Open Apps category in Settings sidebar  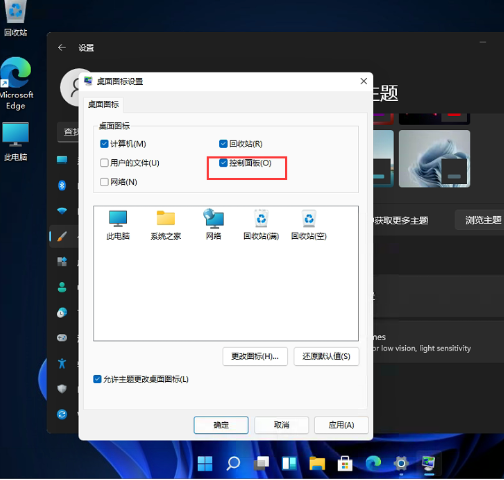[62, 262]
